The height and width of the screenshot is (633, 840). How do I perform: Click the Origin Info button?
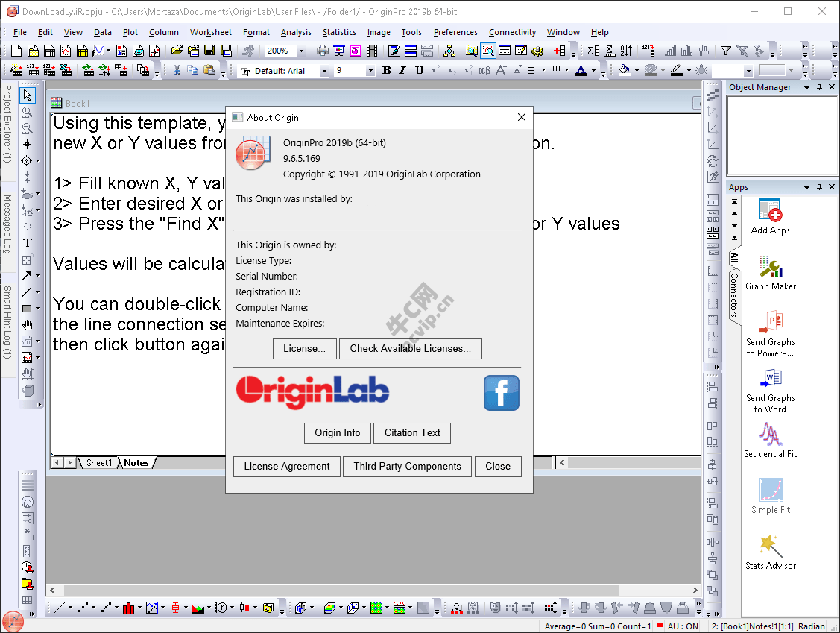(x=338, y=432)
